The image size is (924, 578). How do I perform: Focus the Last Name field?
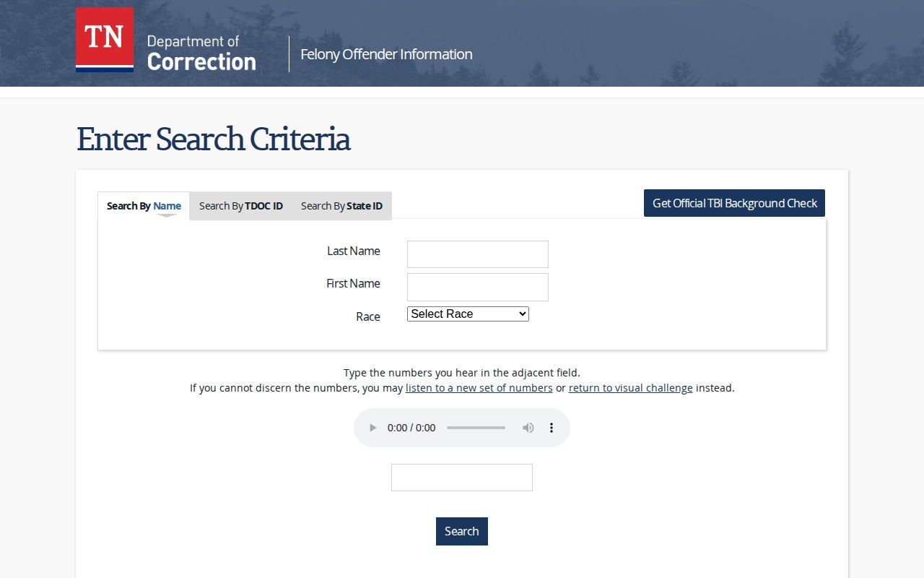pyautogui.click(x=478, y=254)
